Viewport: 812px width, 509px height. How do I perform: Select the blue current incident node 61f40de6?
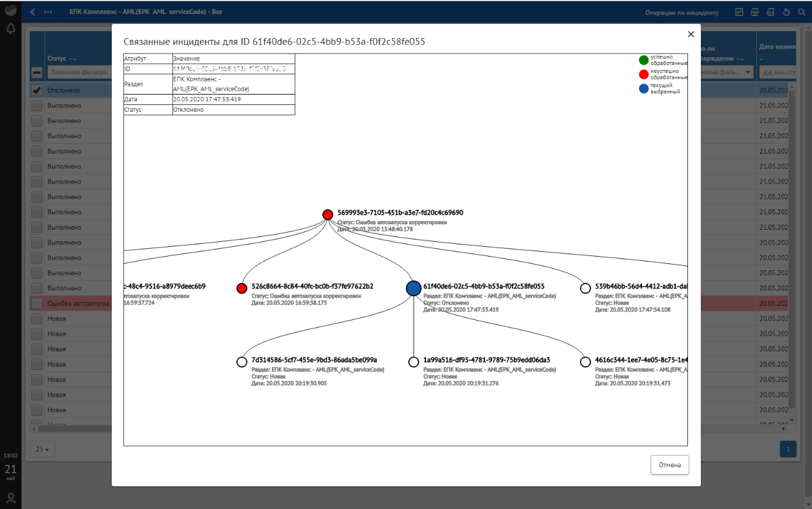(x=414, y=288)
